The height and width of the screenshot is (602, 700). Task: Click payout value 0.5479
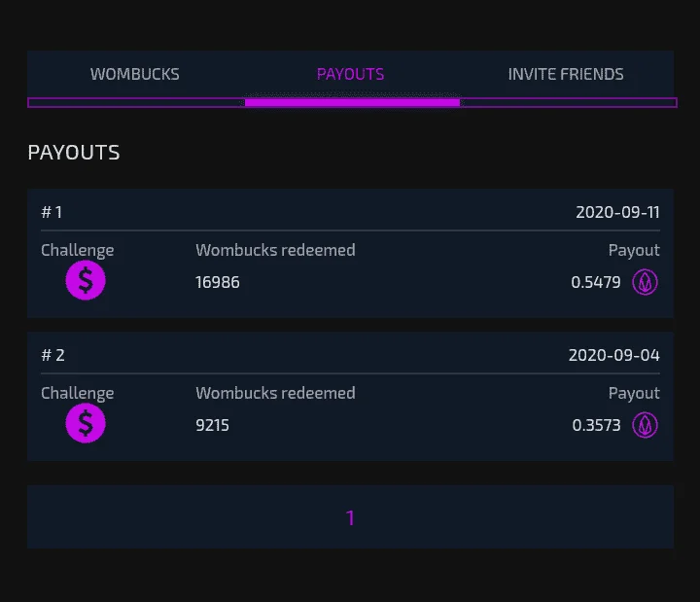pos(596,282)
